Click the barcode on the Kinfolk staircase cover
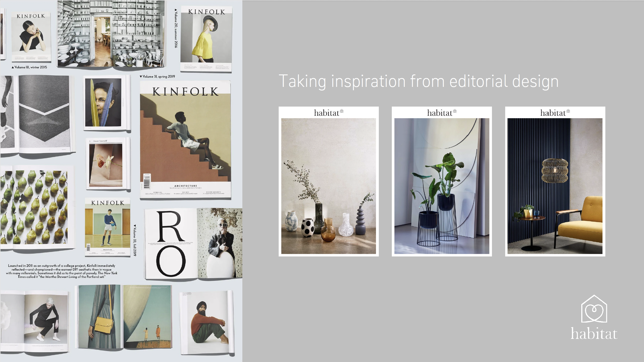644x362 pixels. (147, 183)
